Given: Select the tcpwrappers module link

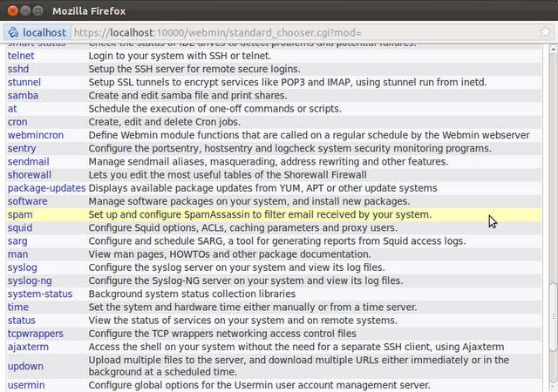Looking at the screenshot, I should [x=35, y=334].
